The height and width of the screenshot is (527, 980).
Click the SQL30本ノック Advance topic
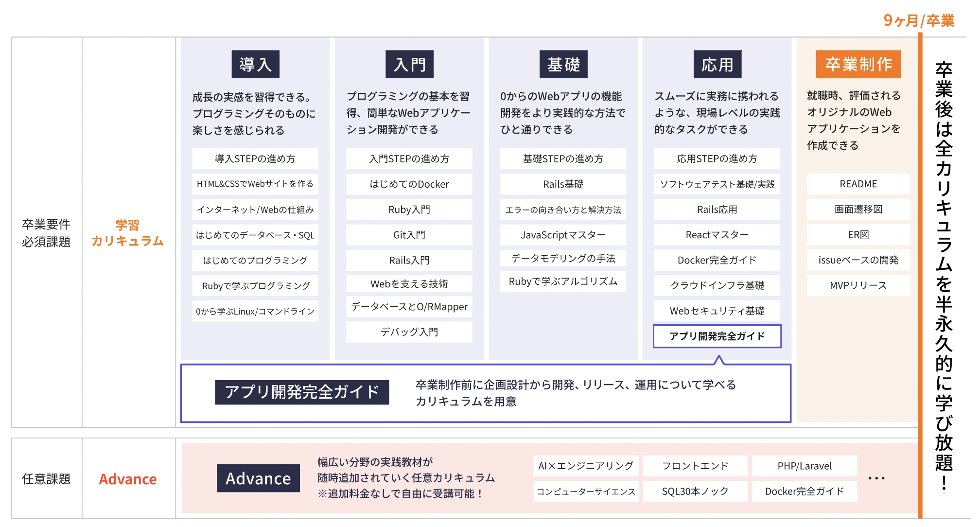[x=695, y=491]
